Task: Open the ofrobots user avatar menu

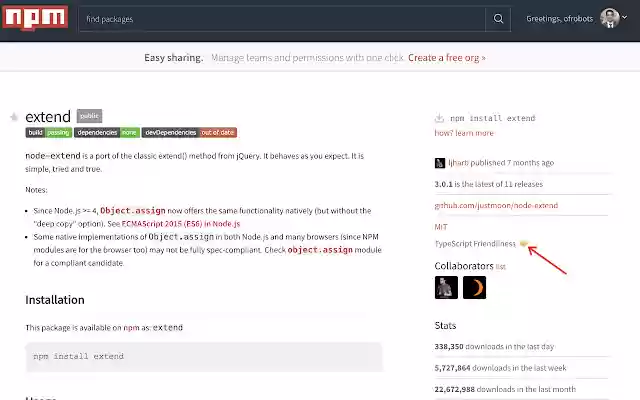Action: (609, 18)
